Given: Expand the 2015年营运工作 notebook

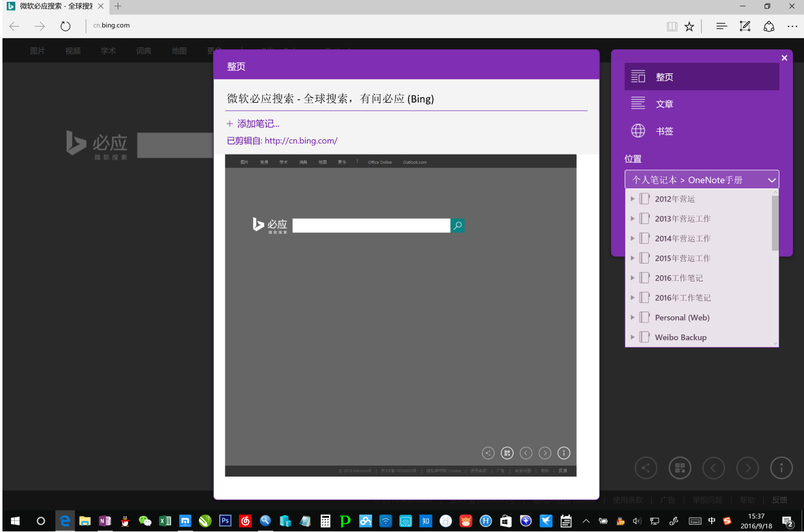Looking at the screenshot, I should pyautogui.click(x=632, y=258).
